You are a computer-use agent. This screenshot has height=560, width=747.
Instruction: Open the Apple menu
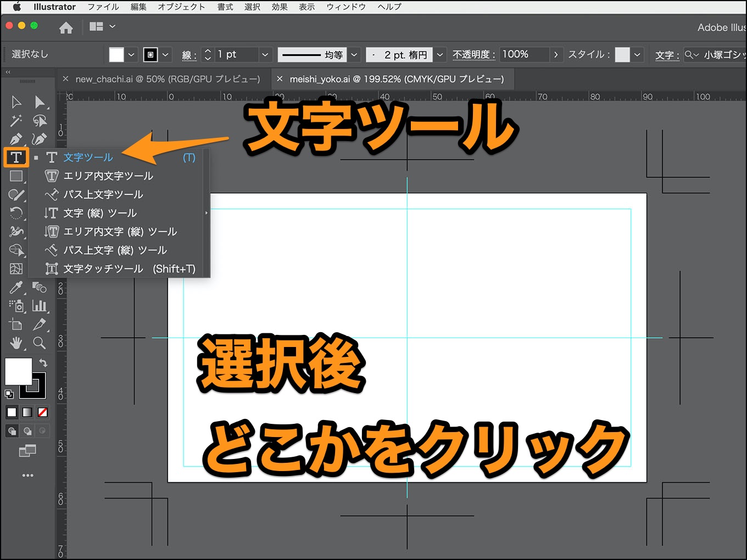[x=16, y=7]
